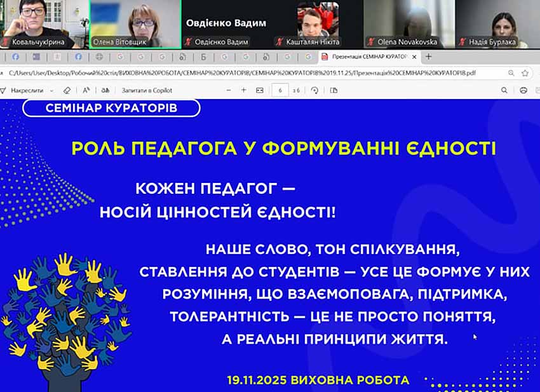Click the Read aloud icon

pos(86,90)
